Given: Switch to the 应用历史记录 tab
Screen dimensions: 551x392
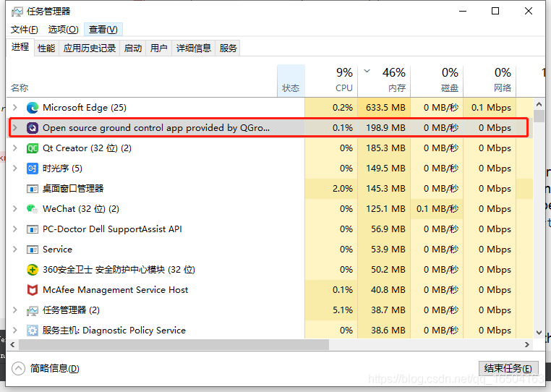Looking at the screenshot, I should [90, 48].
